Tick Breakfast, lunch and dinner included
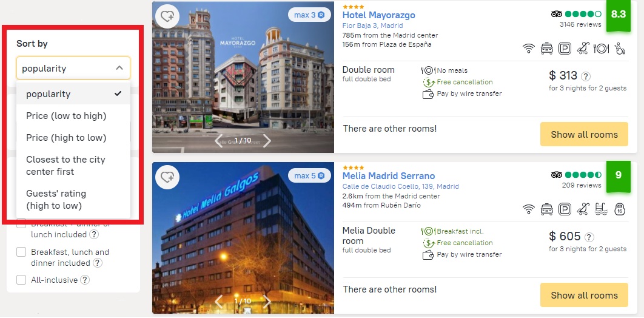 click(x=21, y=252)
